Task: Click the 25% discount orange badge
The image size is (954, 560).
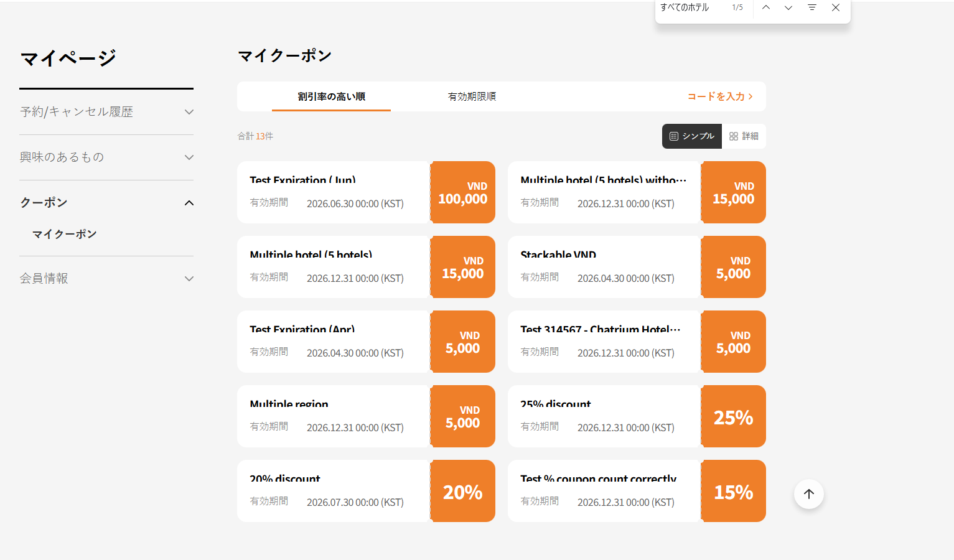Action: (x=734, y=416)
